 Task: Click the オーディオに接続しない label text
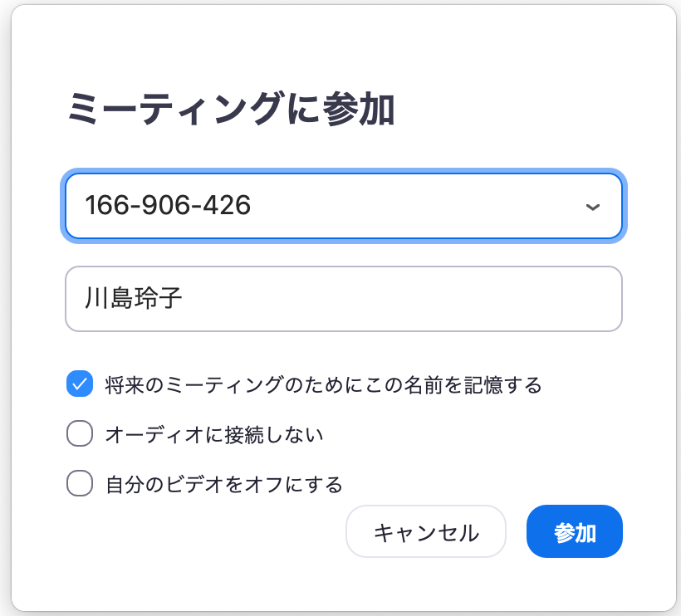213,434
